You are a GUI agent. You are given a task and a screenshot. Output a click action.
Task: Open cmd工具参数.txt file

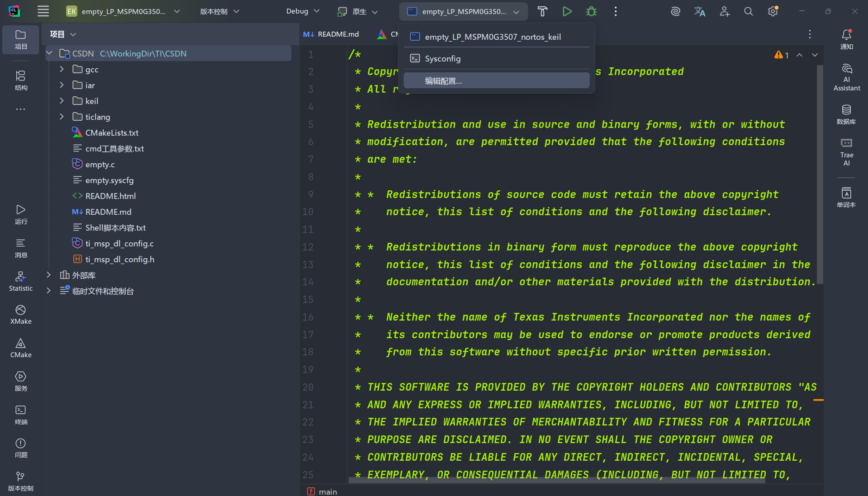click(x=114, y=148)
